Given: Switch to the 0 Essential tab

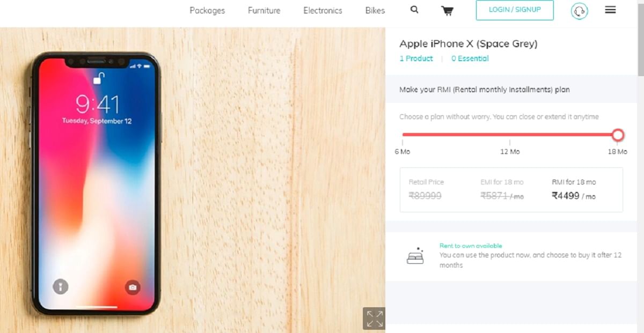Looking at the screenshot, I should pos(470,58).
